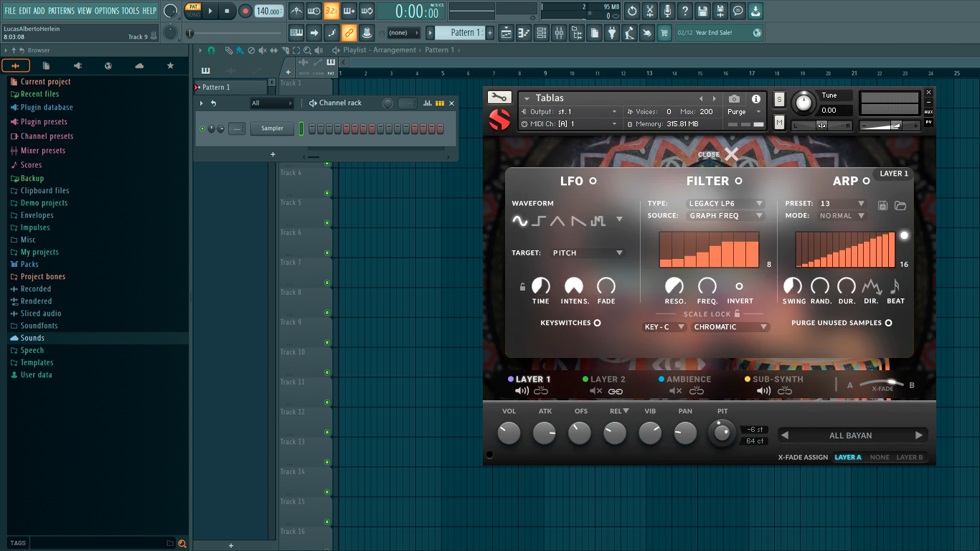Screen dimensions: 980x551
Task: Click the microphone recording icon
Action: click(x=667, y=11)
